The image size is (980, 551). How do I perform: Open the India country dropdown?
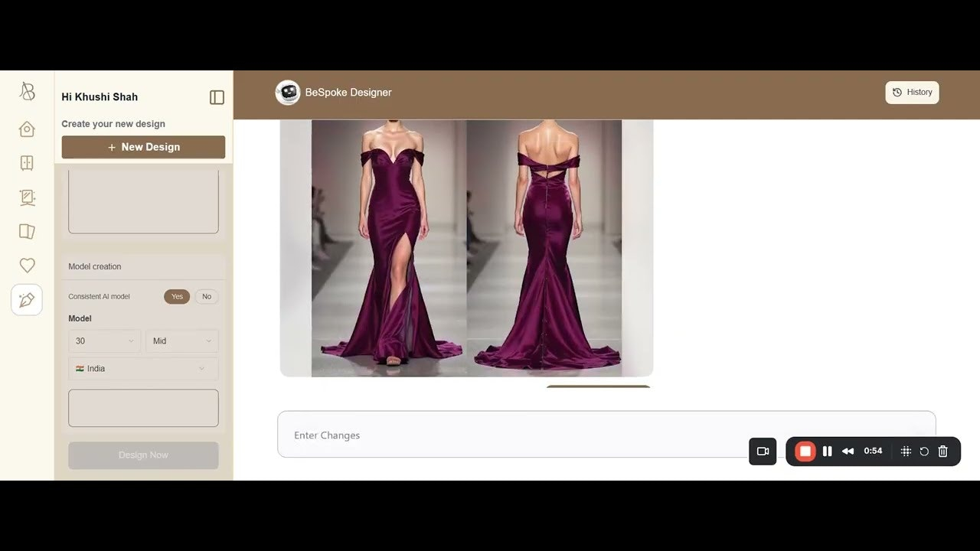coord(143,369)
